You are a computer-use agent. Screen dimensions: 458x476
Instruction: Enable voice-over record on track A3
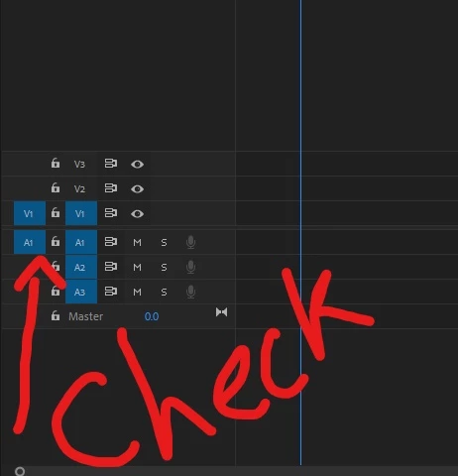190,292
